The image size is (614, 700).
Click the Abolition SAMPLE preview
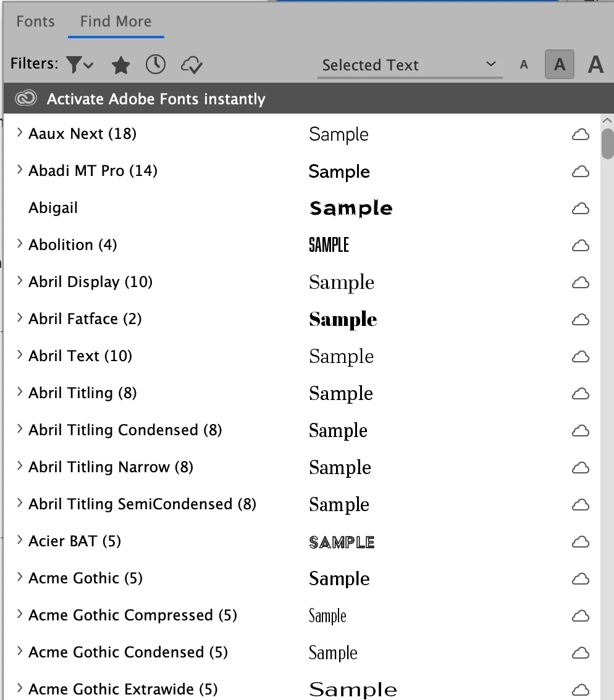329,245
